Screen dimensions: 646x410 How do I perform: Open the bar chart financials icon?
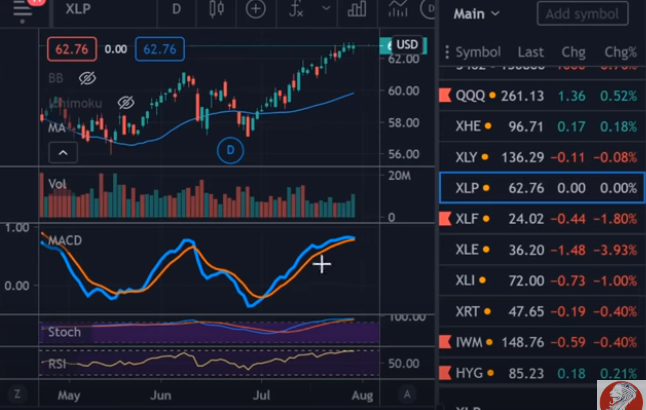357,9
